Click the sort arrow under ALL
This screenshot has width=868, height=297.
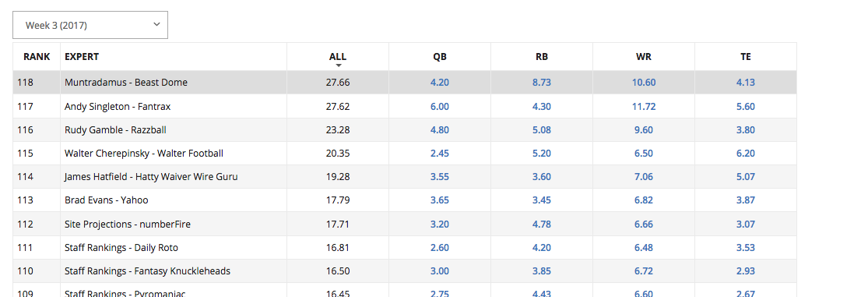338,65
